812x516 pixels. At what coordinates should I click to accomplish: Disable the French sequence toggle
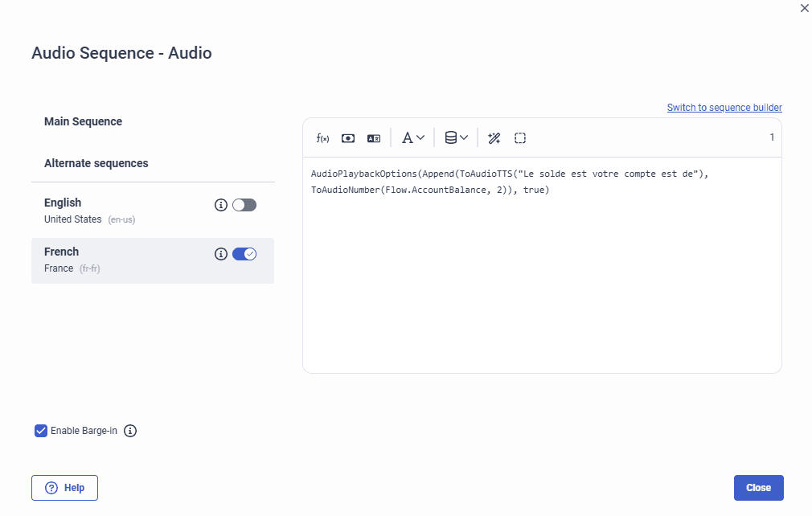[244, 253]
